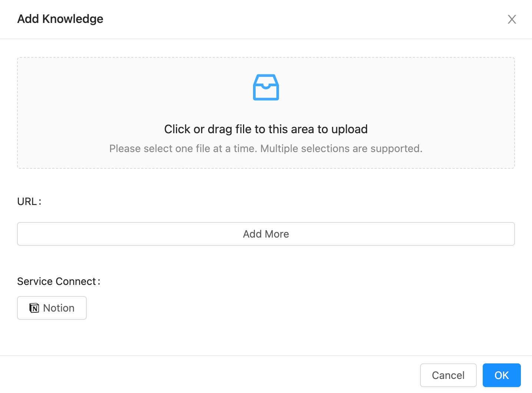The image size is (532, 393).
Task: Click the "Add Knowledge" dialog title
Action: pos(60,19)
